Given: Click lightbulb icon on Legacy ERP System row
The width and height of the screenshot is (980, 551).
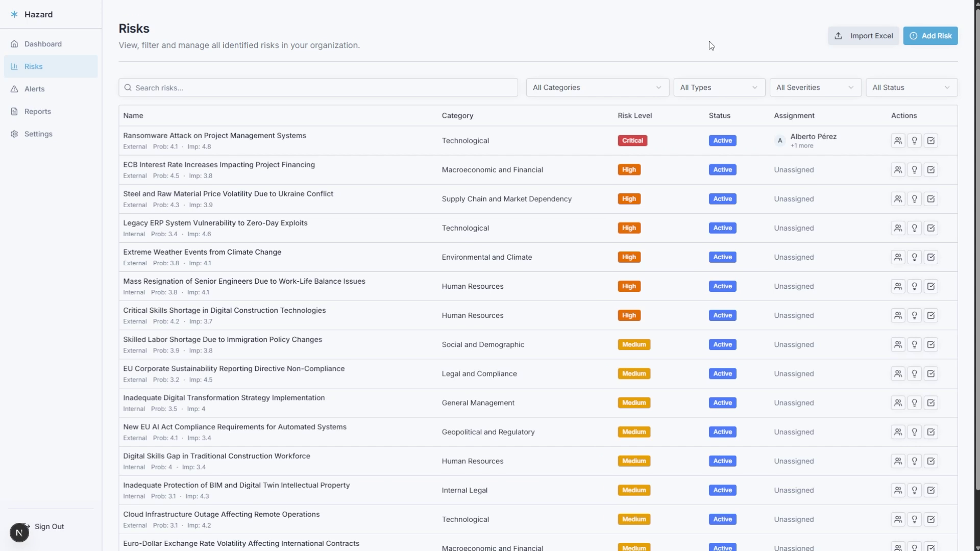Looking at the screenshot, I should [915, 228].
